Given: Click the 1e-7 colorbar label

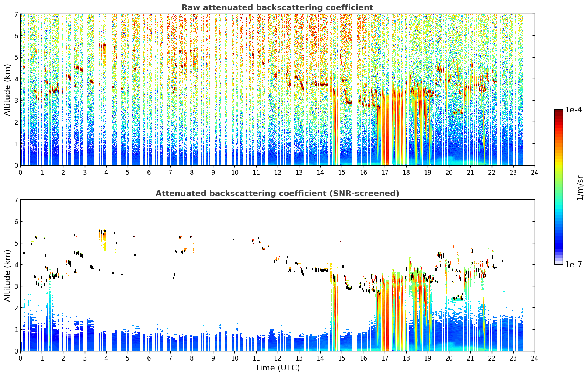Looking at the screenshot, I should [x=573, y=265].
